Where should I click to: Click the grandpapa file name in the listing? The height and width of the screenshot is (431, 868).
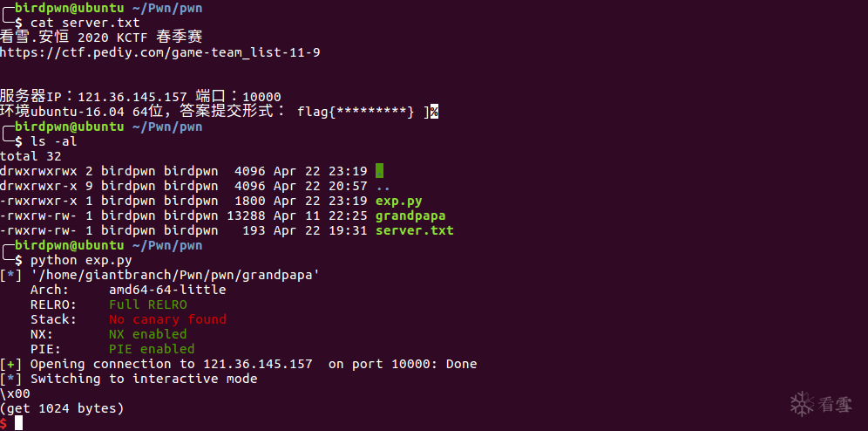coord(410,215)
